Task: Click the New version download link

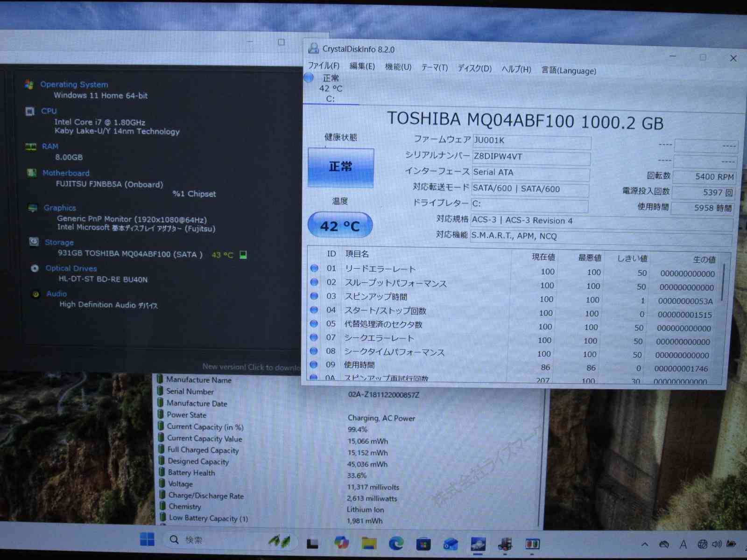Action: pyautogui.click(x=251, y=367)
